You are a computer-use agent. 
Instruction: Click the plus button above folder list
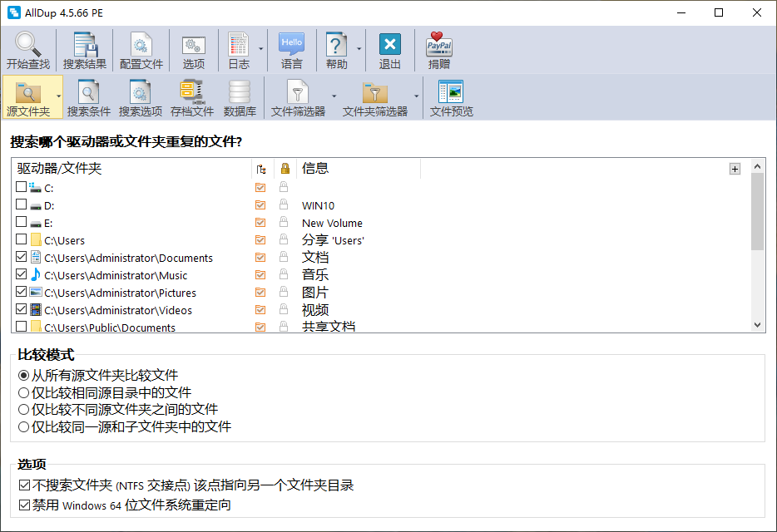[735, 168]
